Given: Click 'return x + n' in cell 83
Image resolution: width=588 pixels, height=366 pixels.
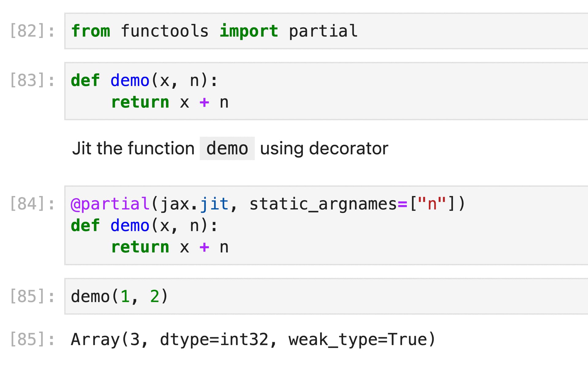Looking at the screenshot, I should click(170, 102).
